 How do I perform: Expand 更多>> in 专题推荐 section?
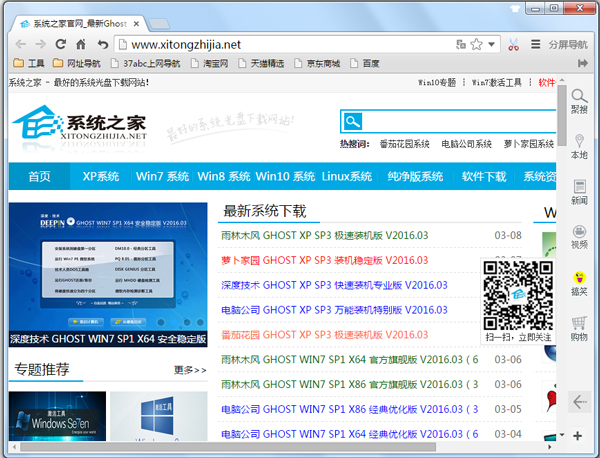[189, 370]
